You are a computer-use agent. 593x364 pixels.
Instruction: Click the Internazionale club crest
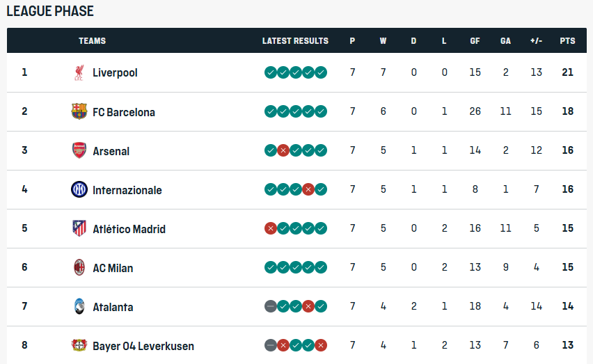(79, 189)
